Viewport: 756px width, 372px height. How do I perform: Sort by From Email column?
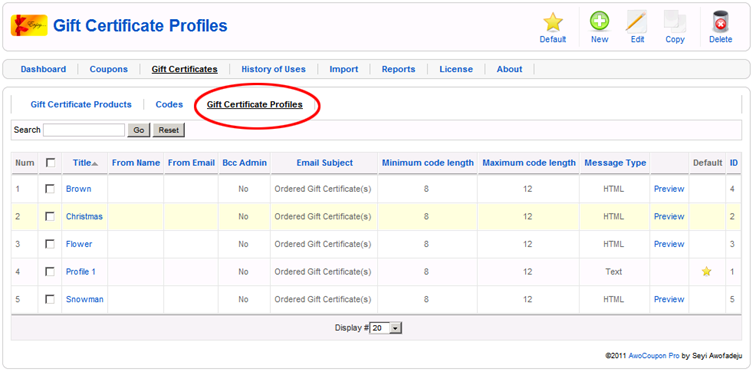tap(191, 163)
